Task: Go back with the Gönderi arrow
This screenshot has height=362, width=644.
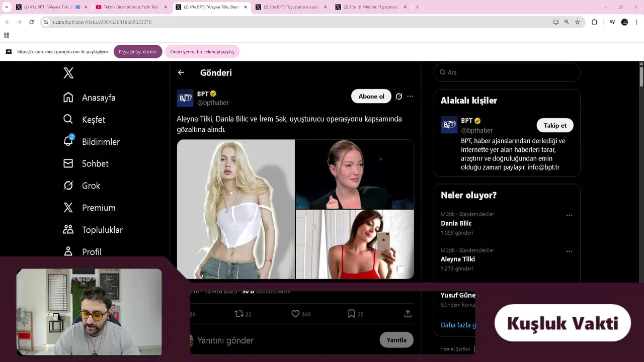Action: point(181,73)
